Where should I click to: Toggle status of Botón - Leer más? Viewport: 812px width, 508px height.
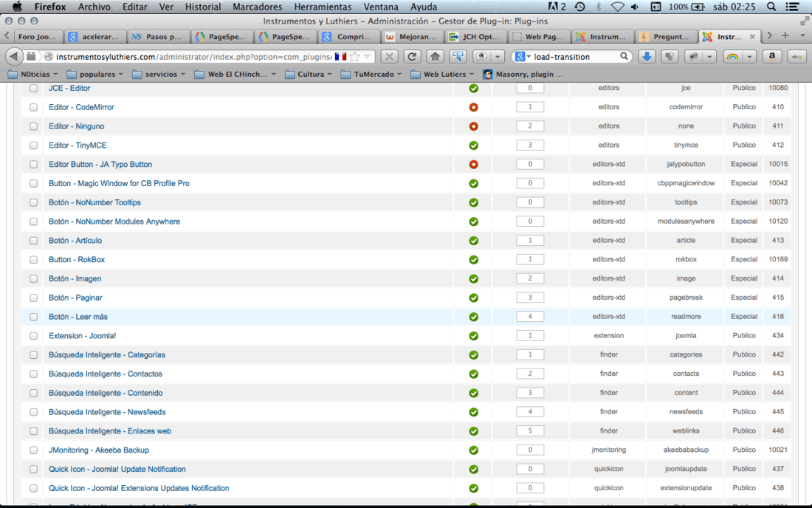click(473, 317)
